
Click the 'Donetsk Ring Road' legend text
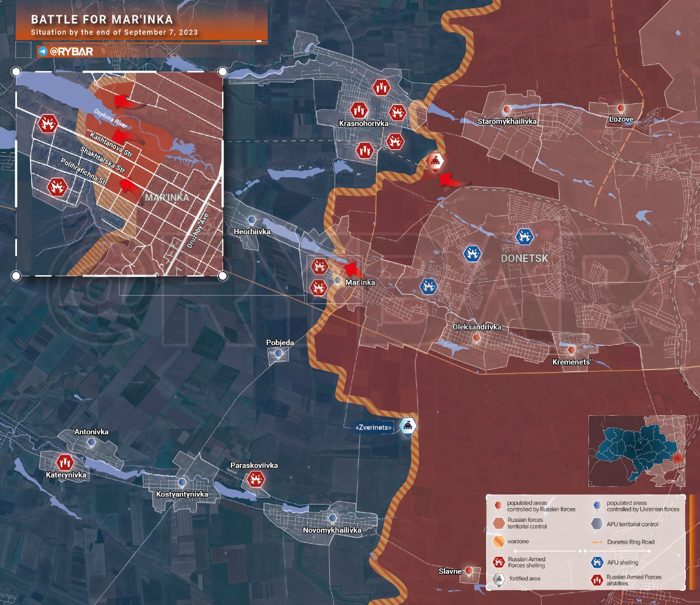pos(631,542)
